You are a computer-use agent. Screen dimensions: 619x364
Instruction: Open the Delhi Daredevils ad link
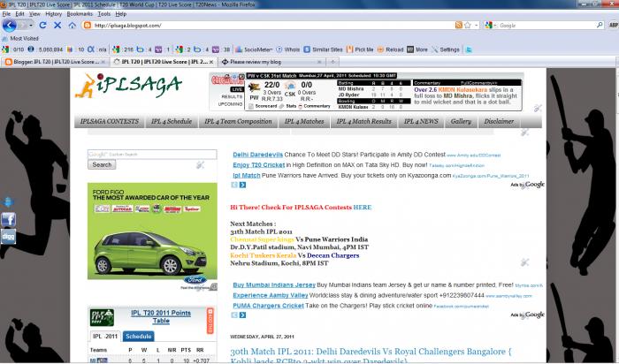[x=258, y=155]
